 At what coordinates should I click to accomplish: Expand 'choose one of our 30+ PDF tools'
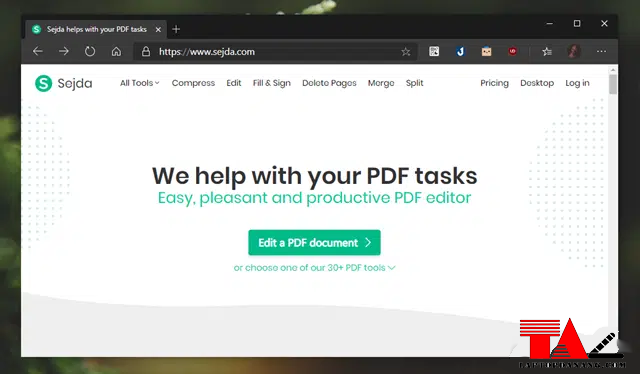pos(314,268)
